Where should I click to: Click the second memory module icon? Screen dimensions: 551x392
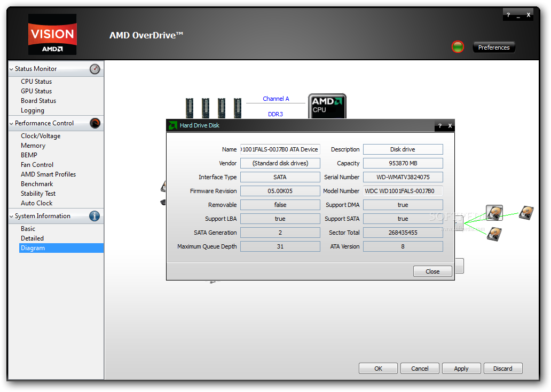[x=206, y=108]
